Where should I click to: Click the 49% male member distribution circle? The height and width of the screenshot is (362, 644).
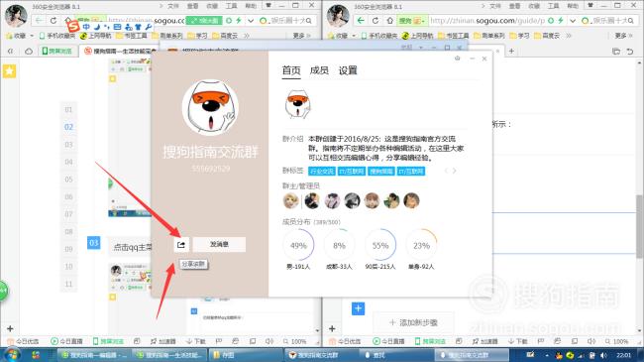298,246
